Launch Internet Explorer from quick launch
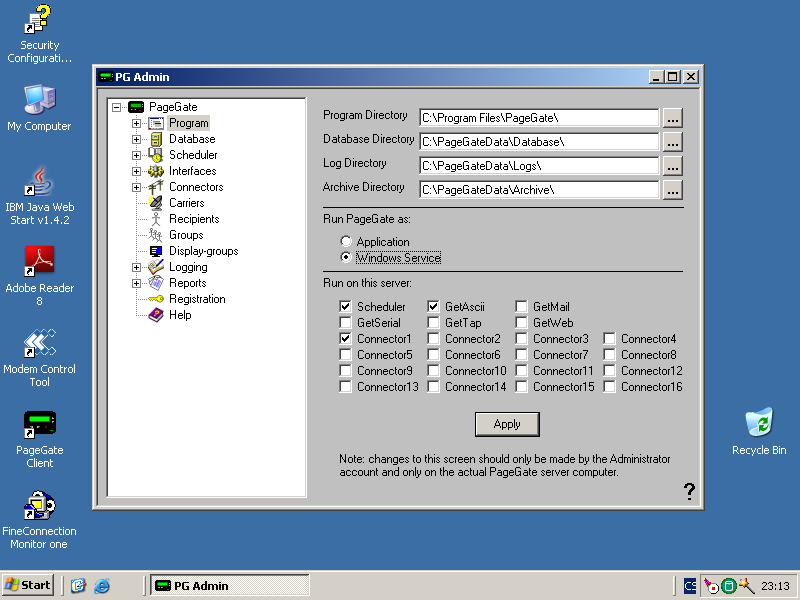Viewport: 800px width, 600px height. point(102,585)
